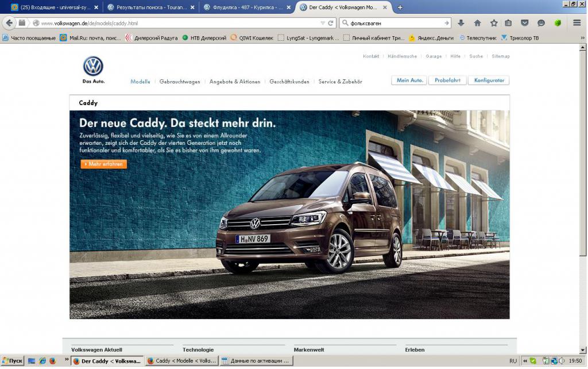The width and height of the screenshot is (588, 369).
Task: Open the Gebrauchtwagen navigation menu
Action: 180,82
